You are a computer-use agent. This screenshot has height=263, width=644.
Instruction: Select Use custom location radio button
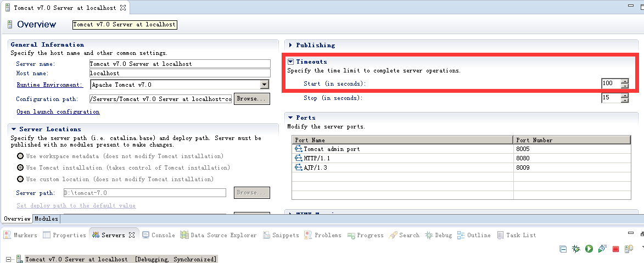pos(20,179)
